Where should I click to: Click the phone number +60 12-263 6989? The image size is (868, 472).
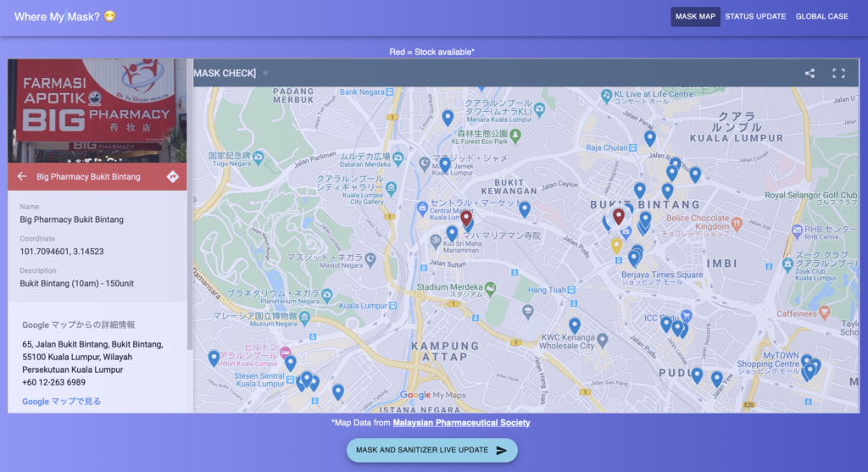click(53, 382)
